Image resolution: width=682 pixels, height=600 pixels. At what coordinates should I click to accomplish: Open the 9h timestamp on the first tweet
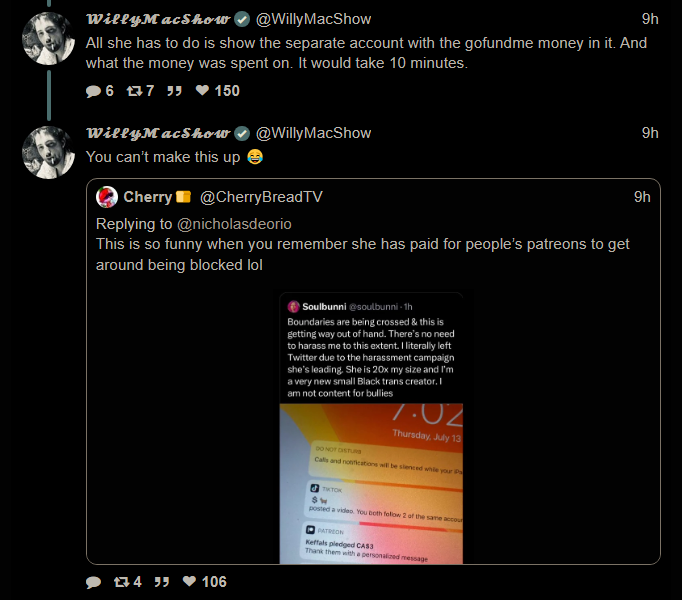point(650,19)
